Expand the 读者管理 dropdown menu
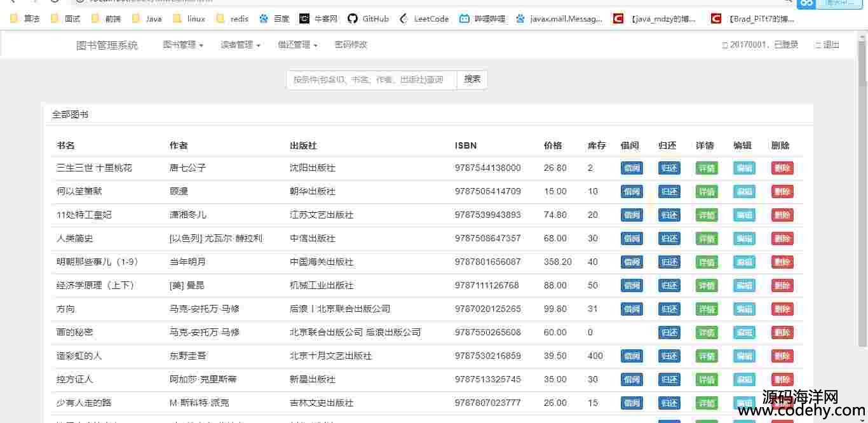This screenshot has width=868, height=423. point(240,44)
